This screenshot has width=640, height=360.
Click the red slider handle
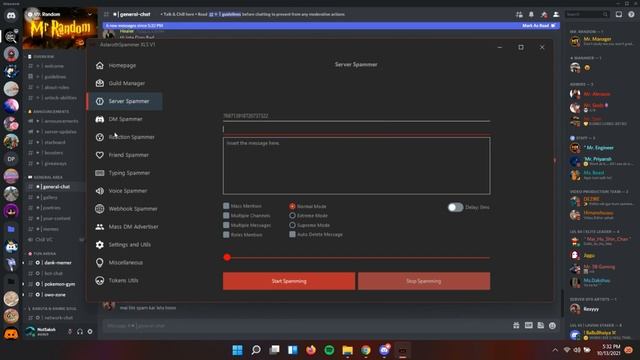click(x=227, y=257)
